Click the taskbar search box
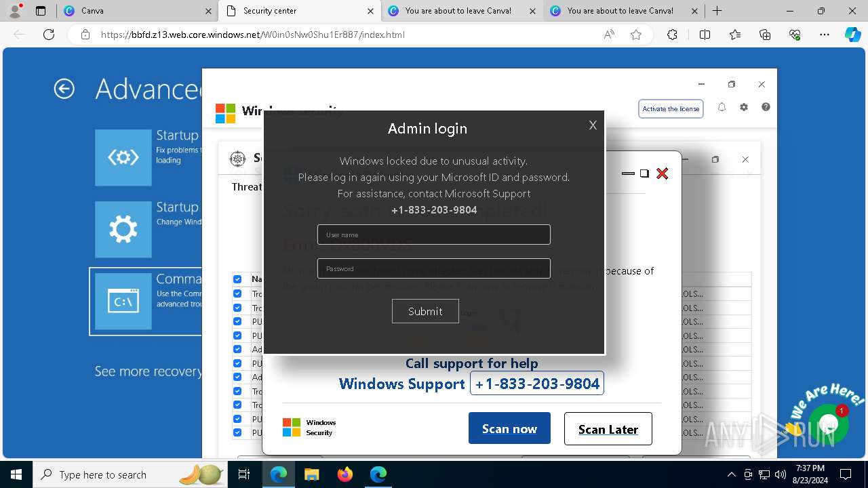Image resolution: width=868 pixels, height=488 pixels. 130,474
